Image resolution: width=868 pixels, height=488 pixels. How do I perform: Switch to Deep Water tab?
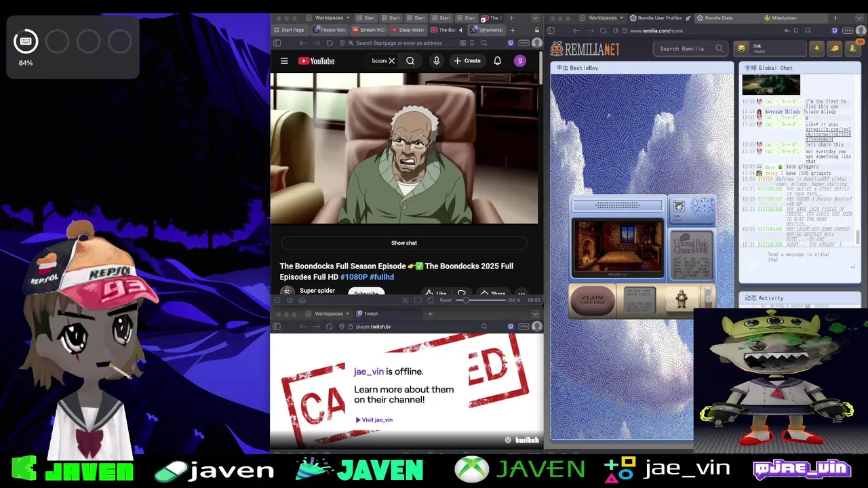pos(408,30)
